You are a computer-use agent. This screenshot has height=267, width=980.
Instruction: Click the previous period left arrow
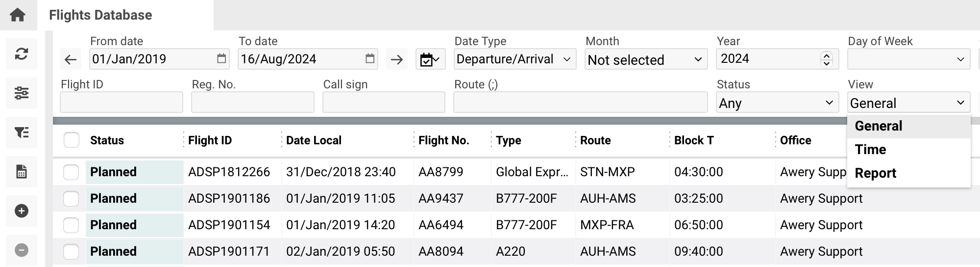[71, 60]
